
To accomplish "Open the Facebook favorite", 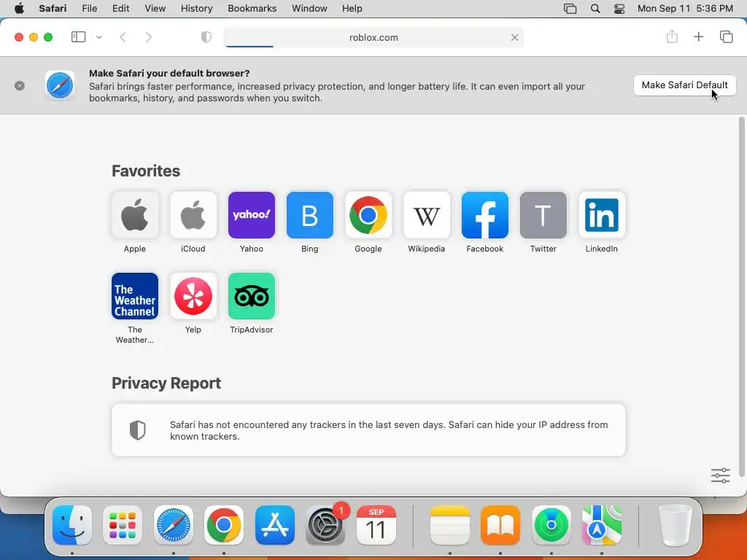I will click(485, 215).
